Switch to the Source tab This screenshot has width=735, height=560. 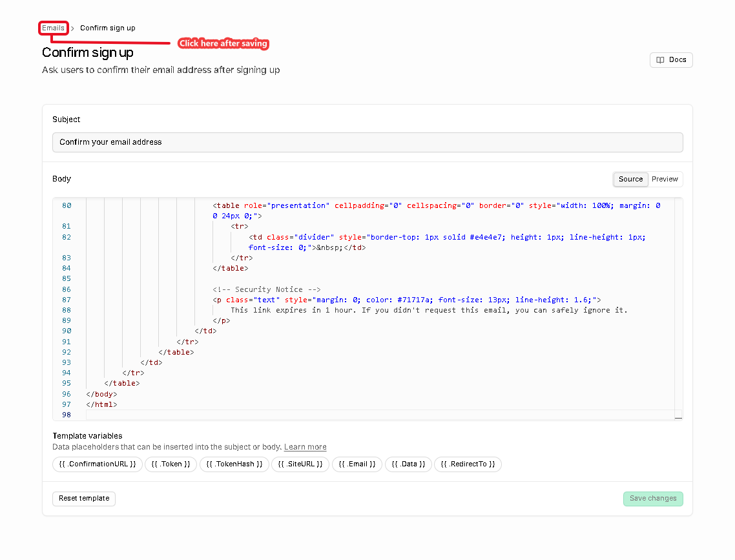pos(630,179)
